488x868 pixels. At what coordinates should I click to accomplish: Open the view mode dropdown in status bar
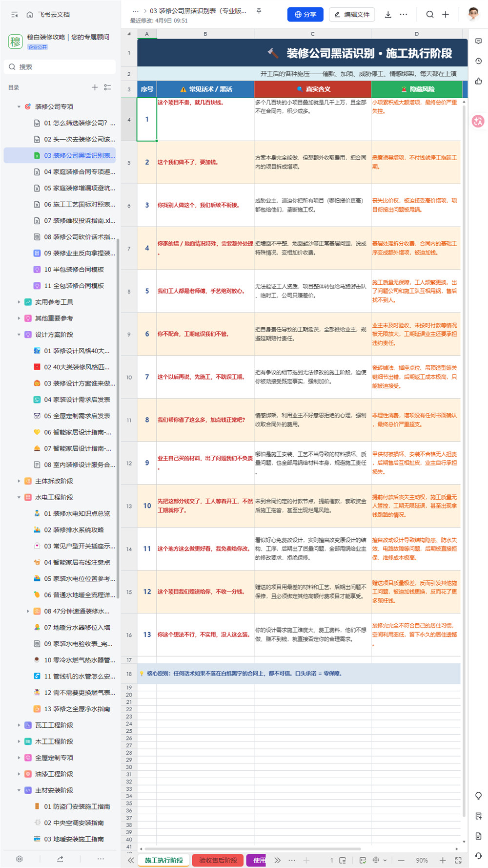point(379,860)
